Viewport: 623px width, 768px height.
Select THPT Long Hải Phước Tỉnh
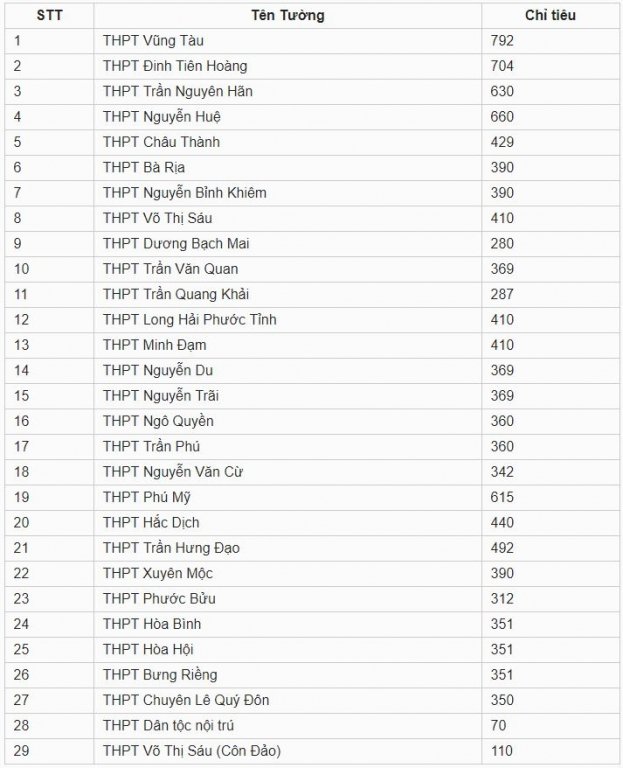[190, 320]
